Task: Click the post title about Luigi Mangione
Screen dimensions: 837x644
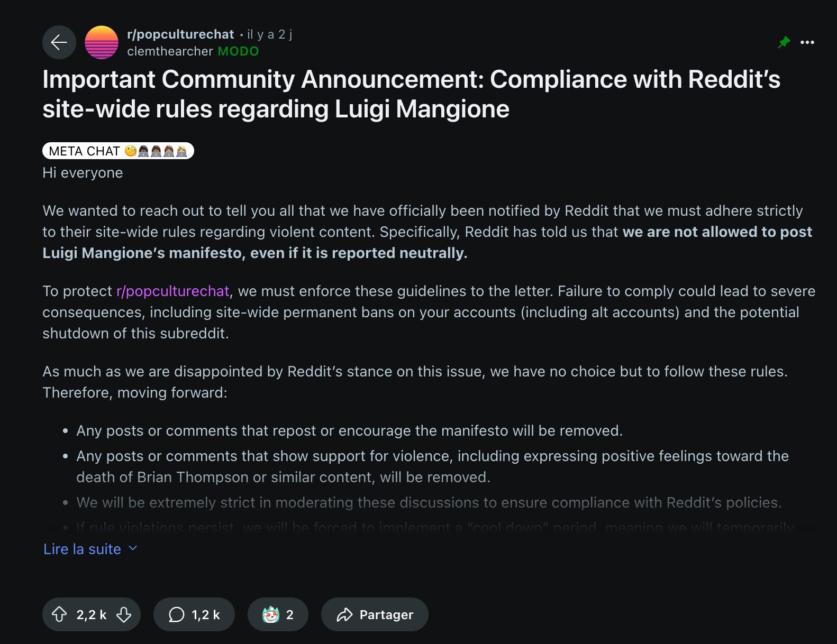Action: [411, 94]
